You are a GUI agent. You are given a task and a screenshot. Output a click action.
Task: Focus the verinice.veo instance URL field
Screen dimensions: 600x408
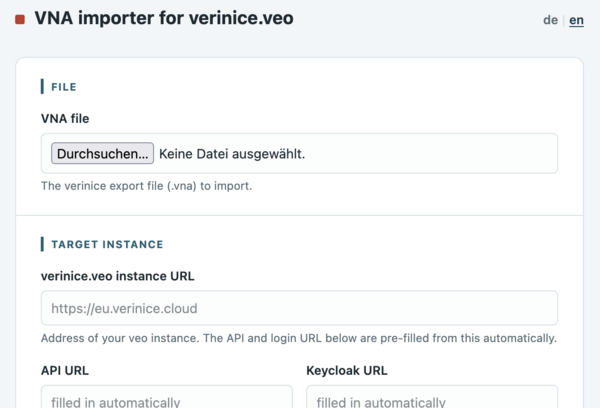(299, 308)
